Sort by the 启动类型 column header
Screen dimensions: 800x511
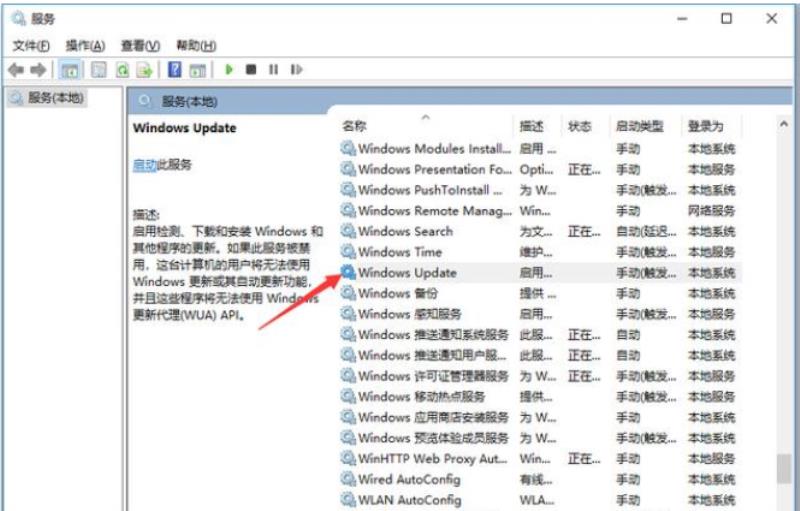[x=640, y=126]
